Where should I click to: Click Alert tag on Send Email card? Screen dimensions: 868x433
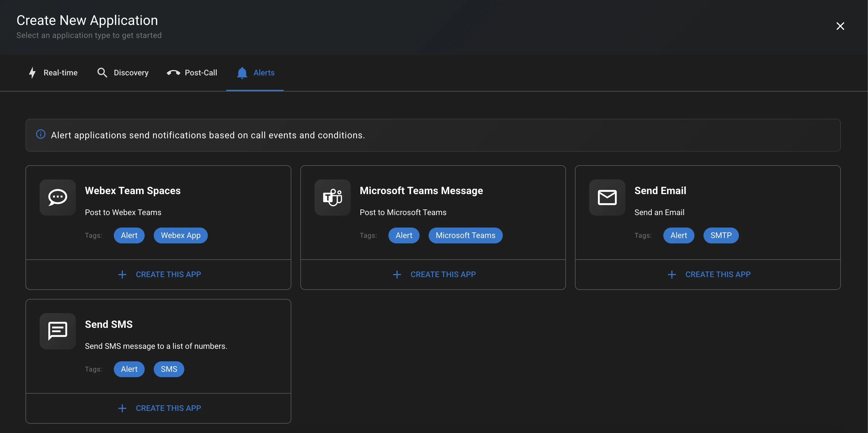679,235
